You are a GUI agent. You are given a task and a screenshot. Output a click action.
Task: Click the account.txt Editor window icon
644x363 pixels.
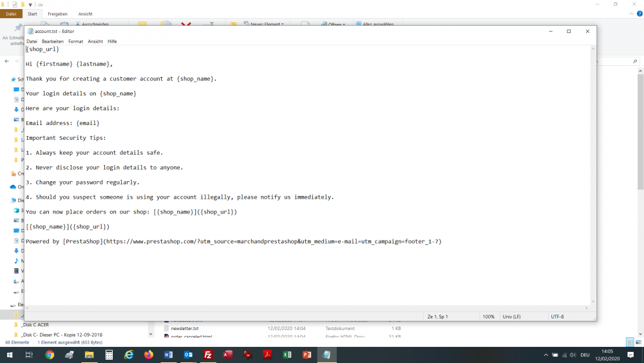[30, 31]
